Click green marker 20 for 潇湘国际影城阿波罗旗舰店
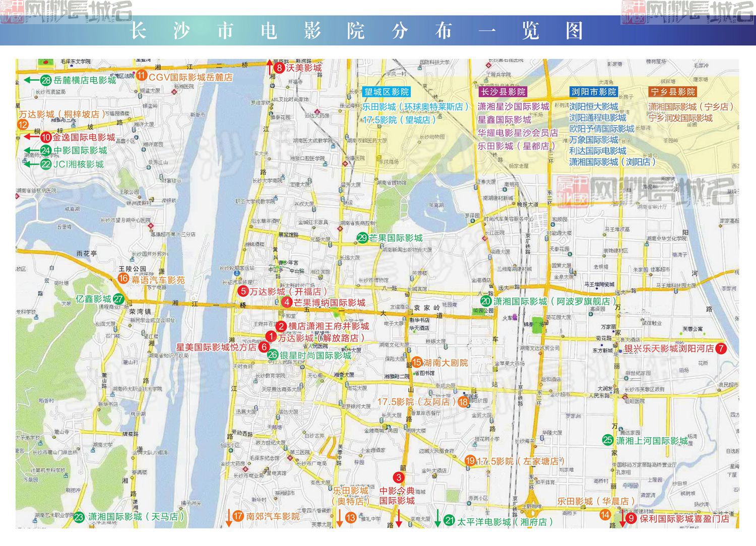The height and width of the screenshot is (546, 756). point(485,301)
